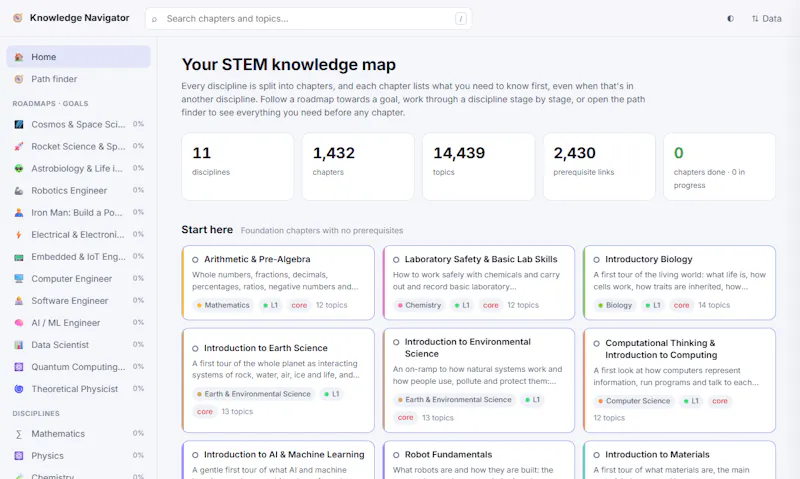Click the Iron Man roadmap icon
This screenshot has height=479, width=800.
[x=19, y=213]
